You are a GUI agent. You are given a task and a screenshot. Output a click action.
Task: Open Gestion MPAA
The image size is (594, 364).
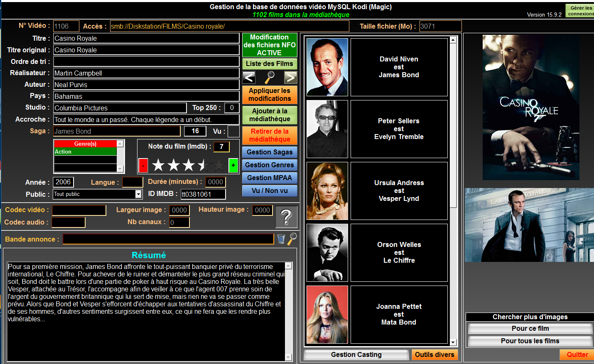pos(270,178)
